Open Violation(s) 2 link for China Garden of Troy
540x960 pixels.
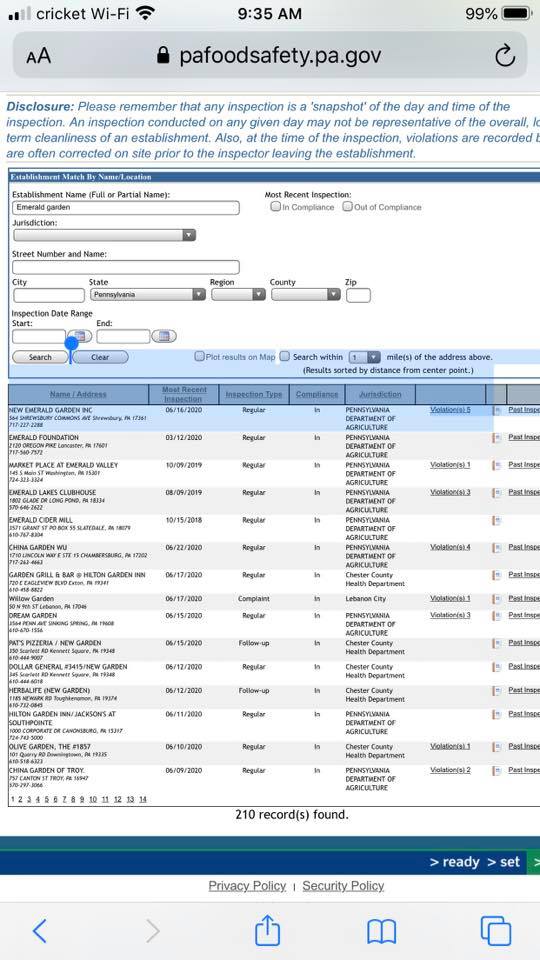click(x=450, y=770)
